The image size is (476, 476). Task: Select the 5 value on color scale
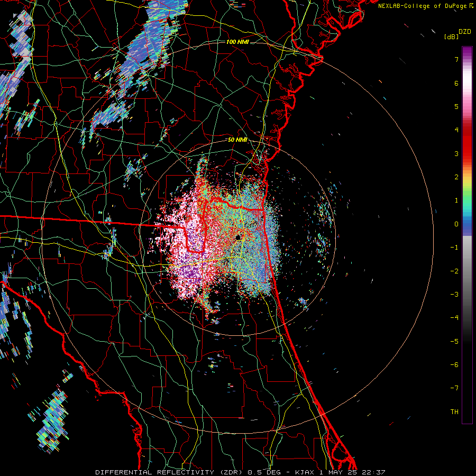click(x=456, y=106)
